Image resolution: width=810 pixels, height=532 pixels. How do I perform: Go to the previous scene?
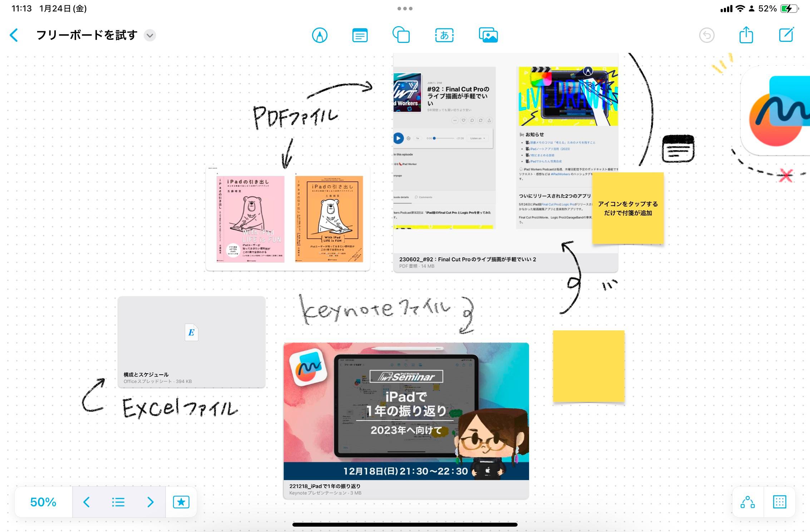click(87, 502)
